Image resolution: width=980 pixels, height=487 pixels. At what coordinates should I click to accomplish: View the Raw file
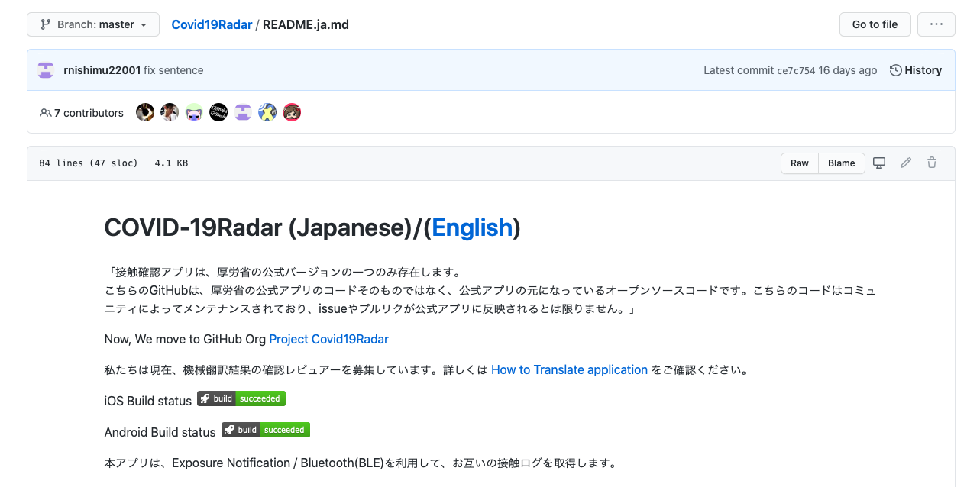800,163
